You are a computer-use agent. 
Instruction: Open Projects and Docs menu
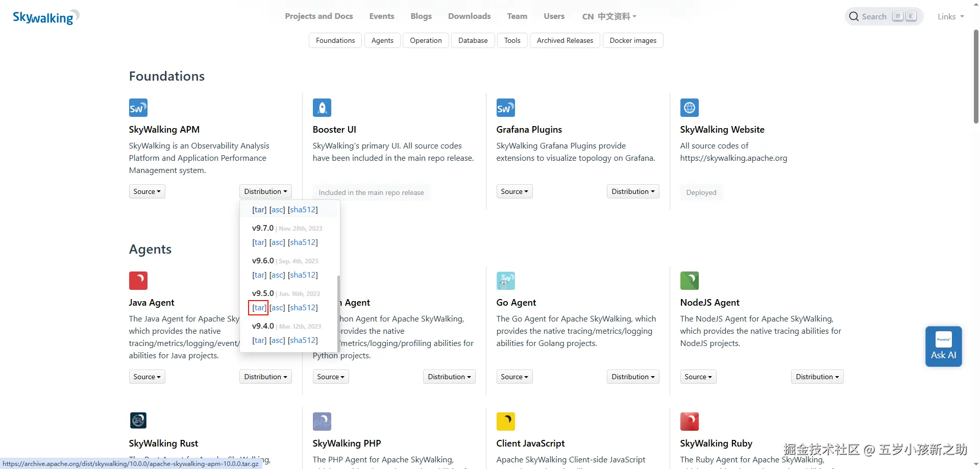[319, 16]
